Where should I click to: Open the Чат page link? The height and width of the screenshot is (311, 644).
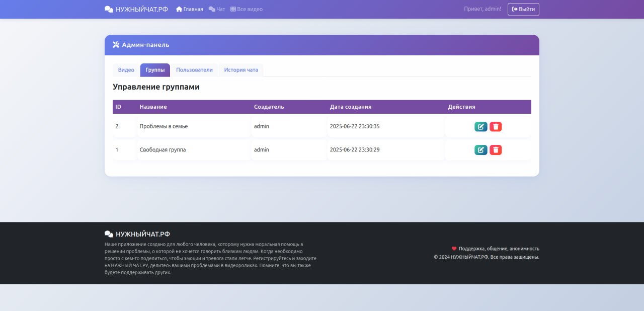pos(217,9)
